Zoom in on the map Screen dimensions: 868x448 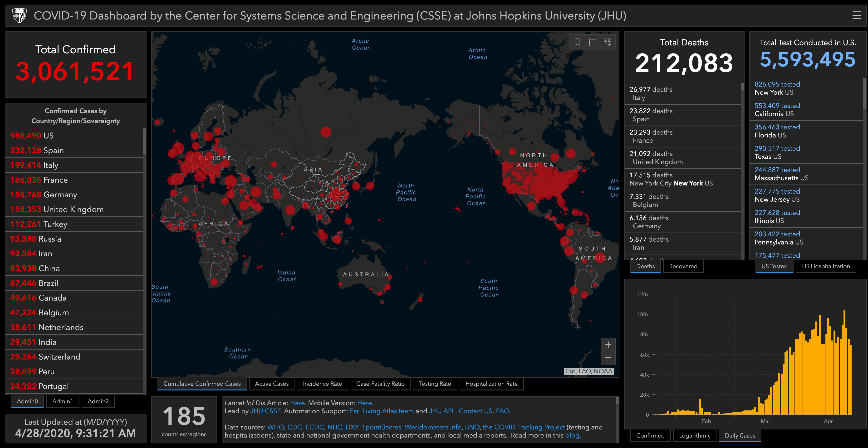(x=608, y=345)
